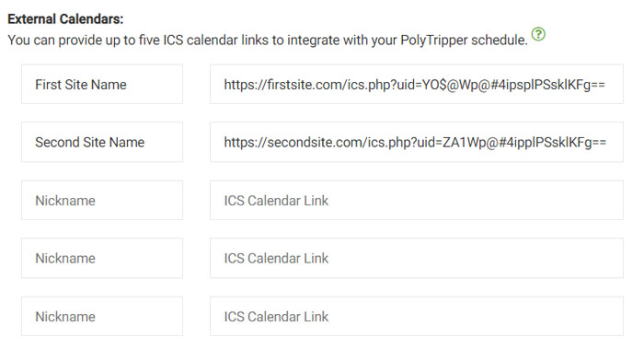Click the last Nickname field
The image size is (644, 349).
[102, 316]
